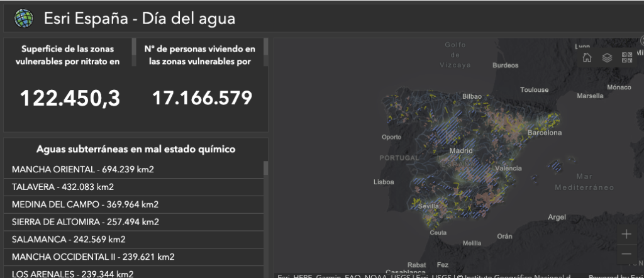Viewport: 644px width, 278px height.
Task: Click Oporto label on the map
Action: coord(391,137)
